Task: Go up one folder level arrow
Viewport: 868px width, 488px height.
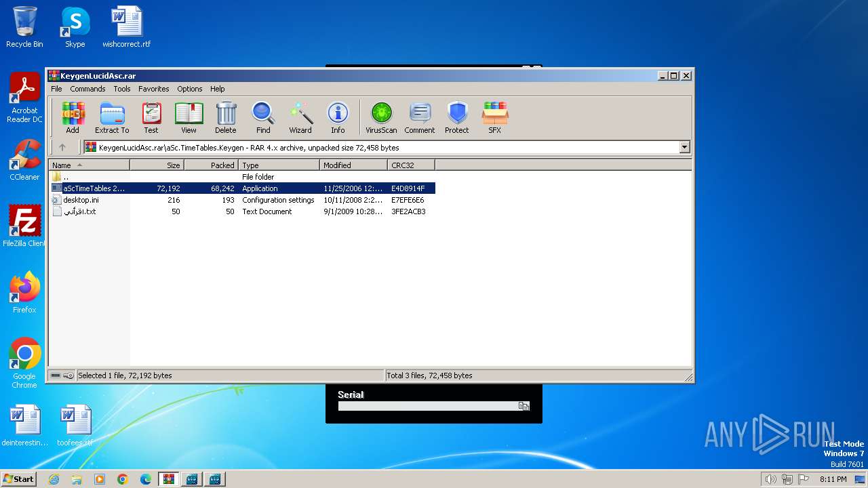Action: coord(62,147)
